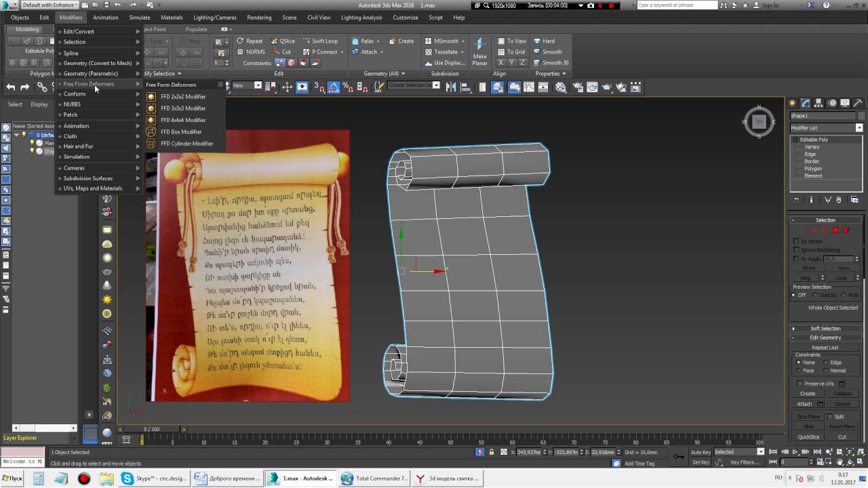The height and width of the screenshot is (488, 868).
Task: Click the Shape1 object name field
Action: (823, 116)
